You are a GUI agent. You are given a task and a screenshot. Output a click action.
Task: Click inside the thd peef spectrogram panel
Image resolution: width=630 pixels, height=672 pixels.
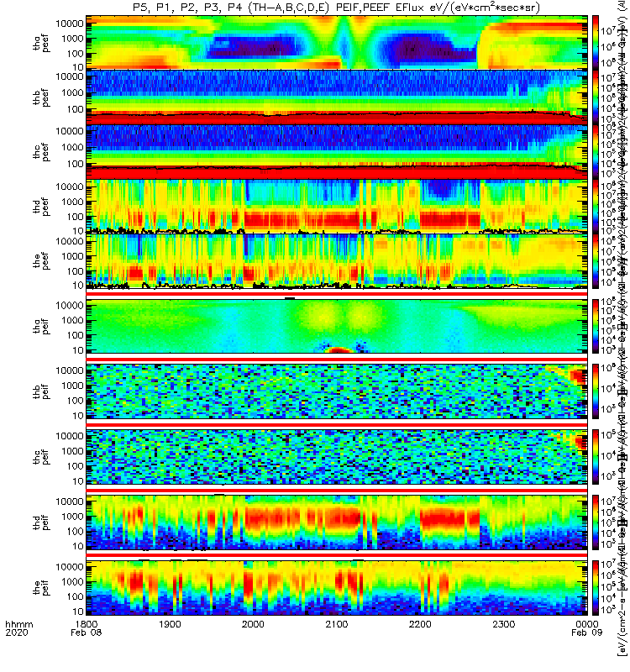[337, 206]
